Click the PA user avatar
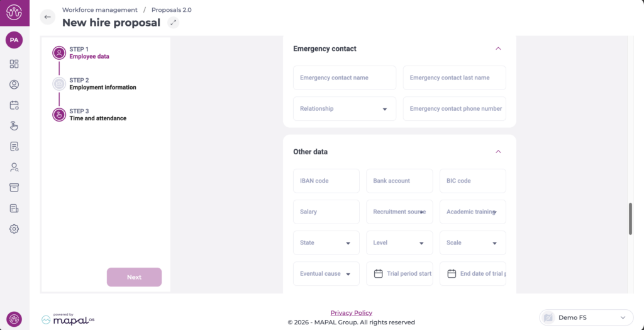The height and width of the screenshot is (330, 644). point(14,40)
